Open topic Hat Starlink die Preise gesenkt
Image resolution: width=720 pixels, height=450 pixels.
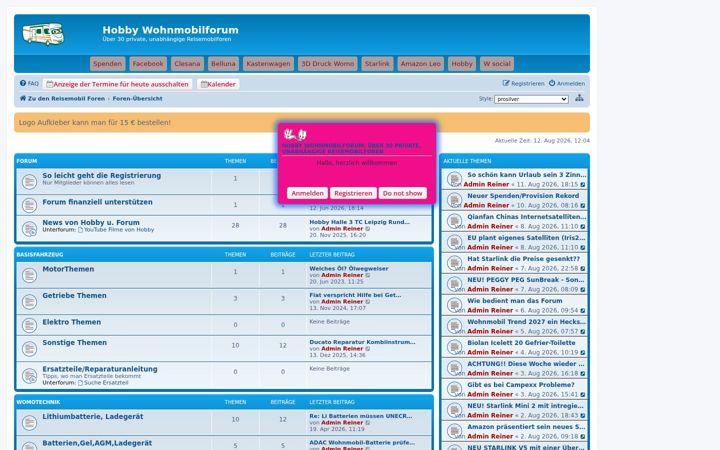[x=523, y=259]
